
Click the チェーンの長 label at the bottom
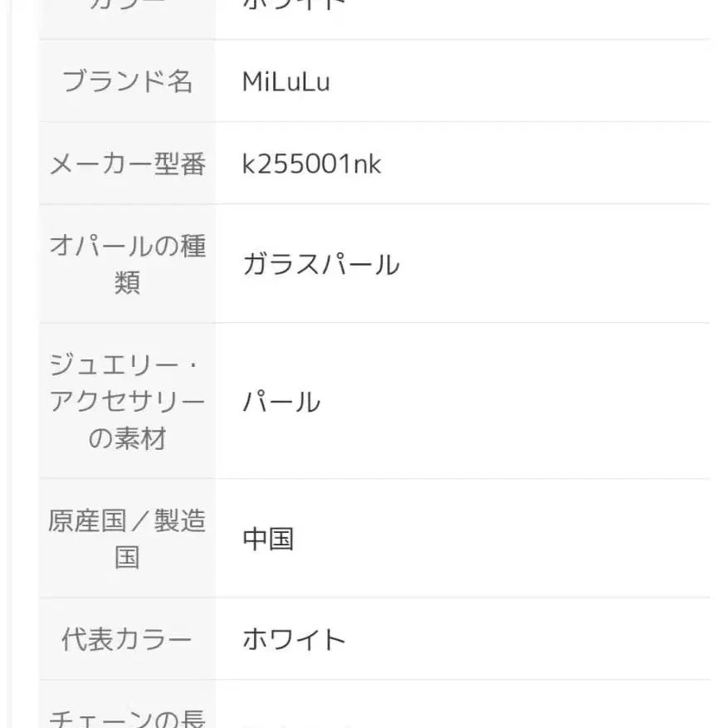[x=127, y=717]
